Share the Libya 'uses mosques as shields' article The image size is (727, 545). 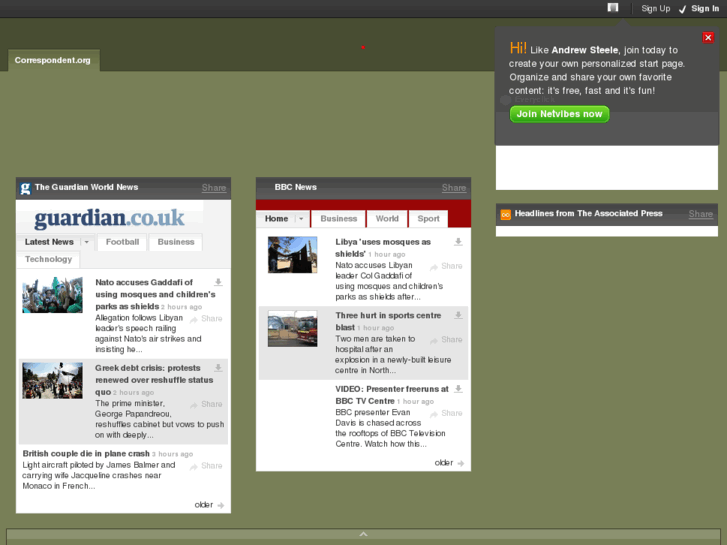pos(446,266)
